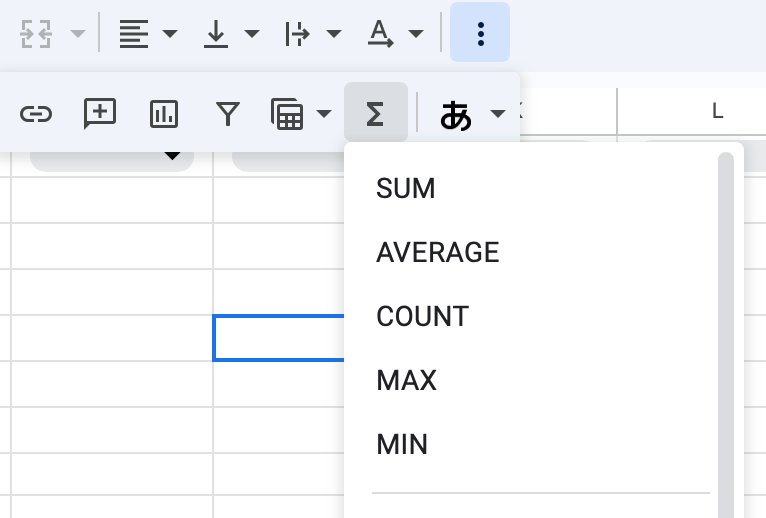The height and width of the screenshot is (518, 766).
Task: Choose AVERAGE in the functions list
Action: pyautogui.click(x=437, y=252)
